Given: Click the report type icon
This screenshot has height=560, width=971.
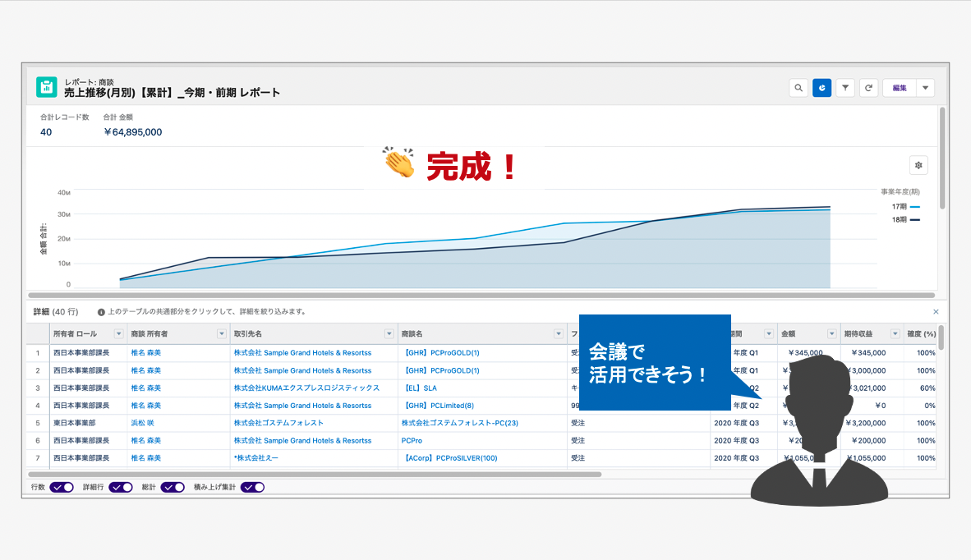Looking at the screenshot, I should coord(47,87).
